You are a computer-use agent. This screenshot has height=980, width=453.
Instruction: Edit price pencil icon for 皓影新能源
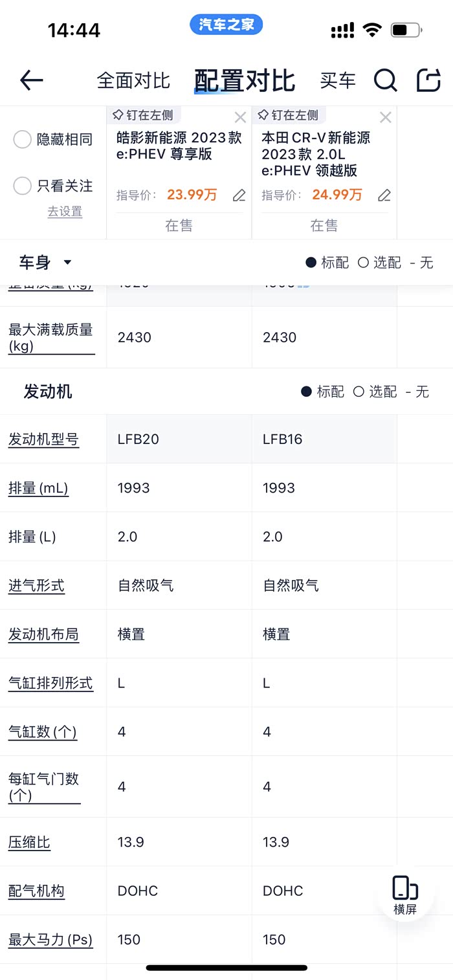239,195
